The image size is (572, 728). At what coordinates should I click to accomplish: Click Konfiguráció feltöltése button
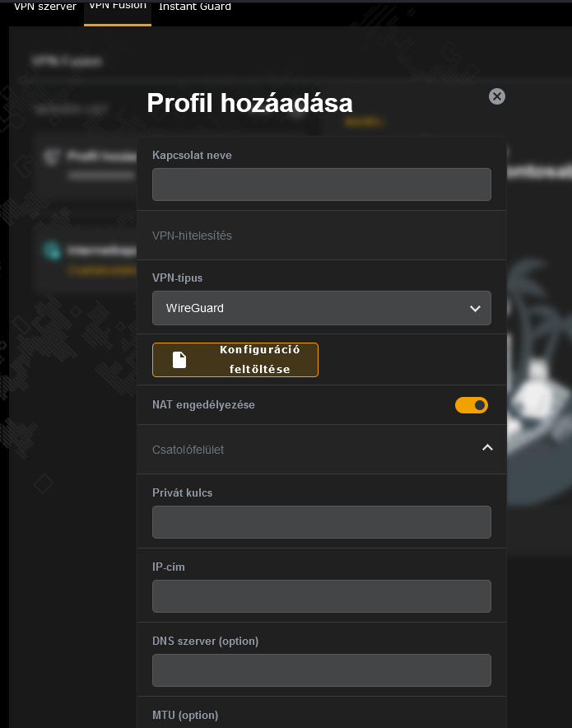235,360
